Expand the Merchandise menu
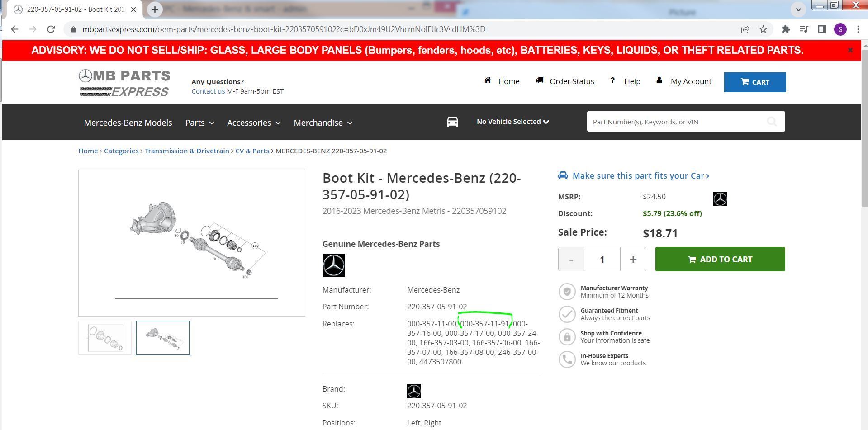The height and width of the screenshot is (430, 868). (x=323, y=123)
